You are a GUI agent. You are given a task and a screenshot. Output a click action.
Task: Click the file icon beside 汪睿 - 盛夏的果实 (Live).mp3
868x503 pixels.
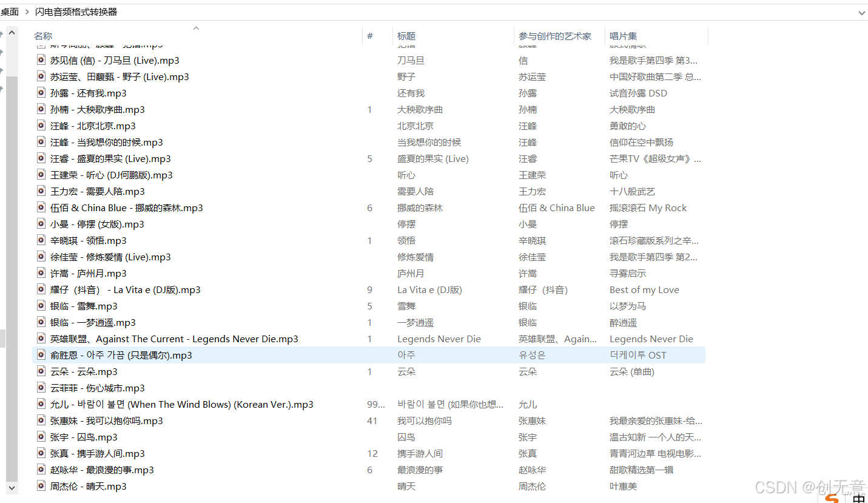[x=41, y=158]
